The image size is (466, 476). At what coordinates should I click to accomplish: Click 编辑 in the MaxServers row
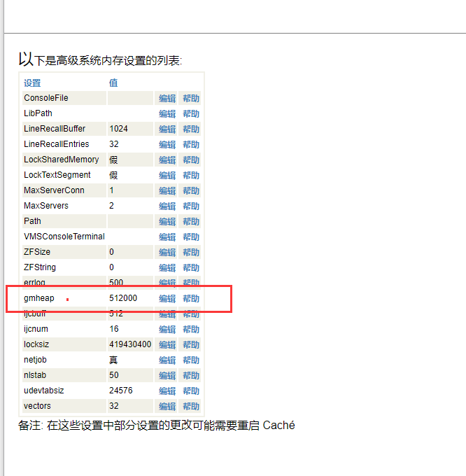(167, 206)
